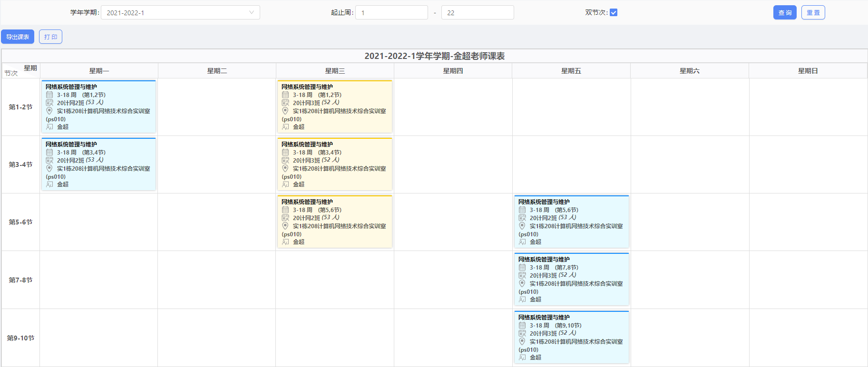This screenshot has width=868, height=367.
Task: Click the 星期四 column header
Action: click(x=453, y=71)
